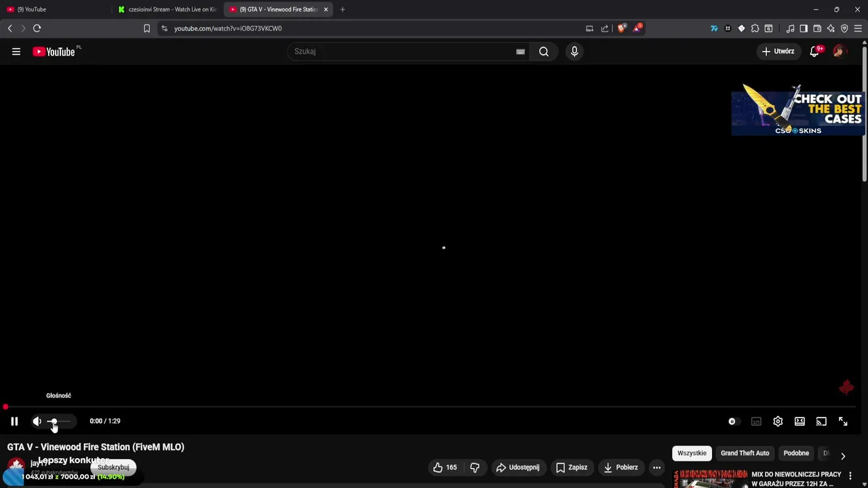The image size is (868, 488).
Task: Like the video with thumbs up
Action: point(445,467)
